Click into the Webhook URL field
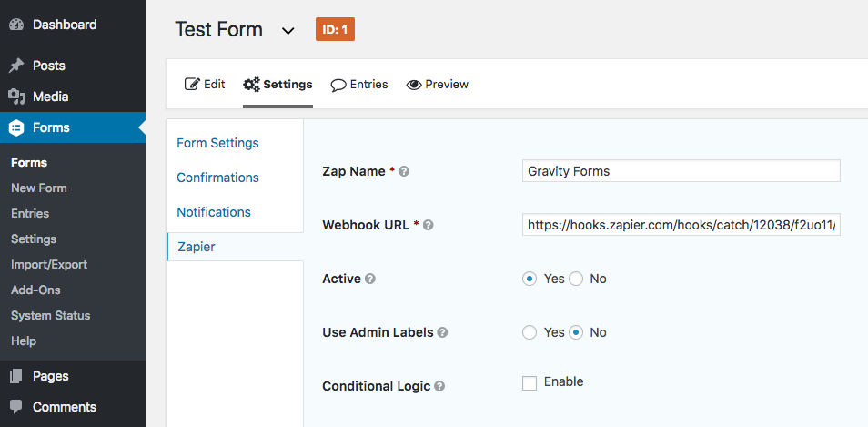868x427 pixels. pyautogui.click(x=681, y=225)
